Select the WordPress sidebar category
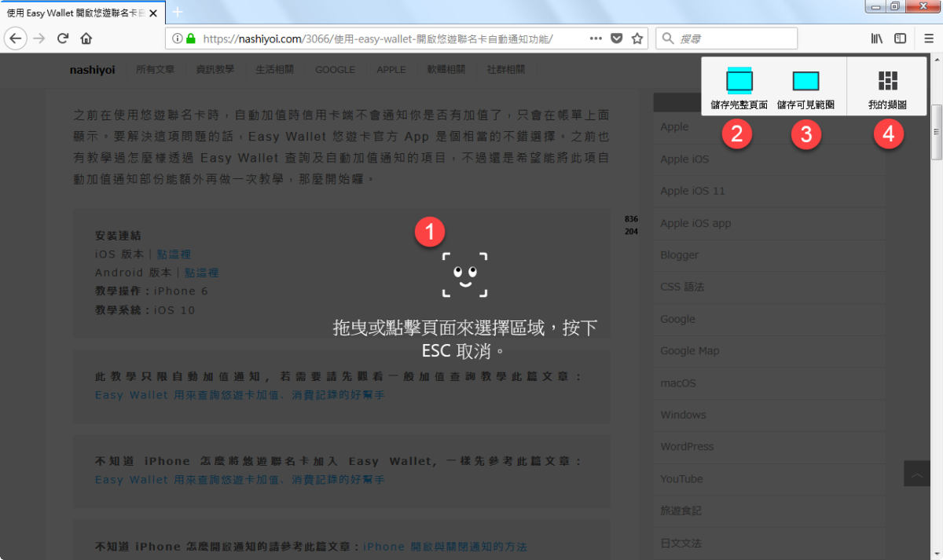 (687, 446)
